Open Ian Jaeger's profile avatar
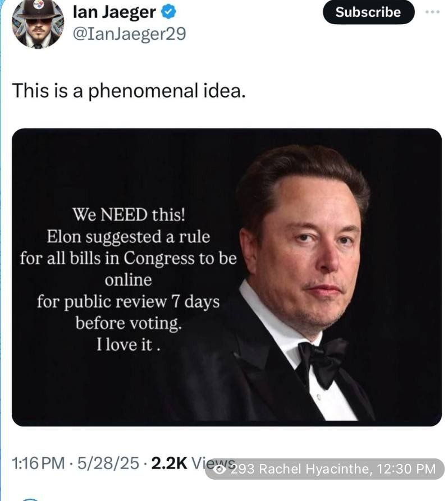 (x=38, y=24)
